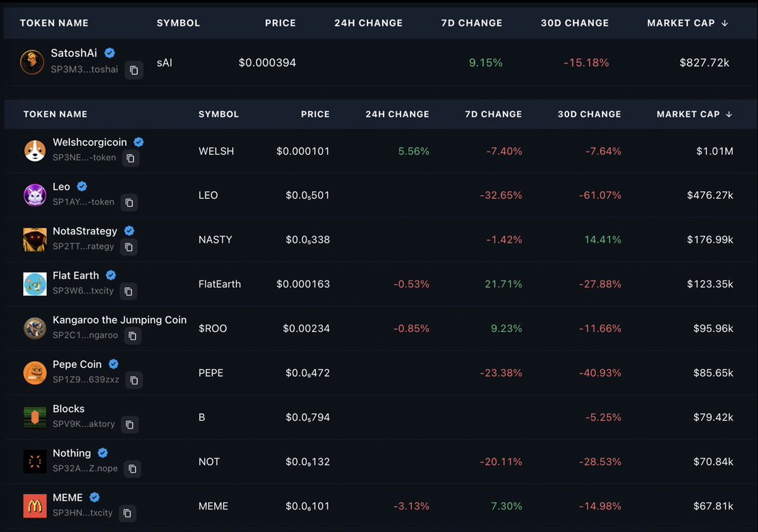
Task: Open the NotaStrategy token name
Action: pyautogui.click(x=85, y=231)
